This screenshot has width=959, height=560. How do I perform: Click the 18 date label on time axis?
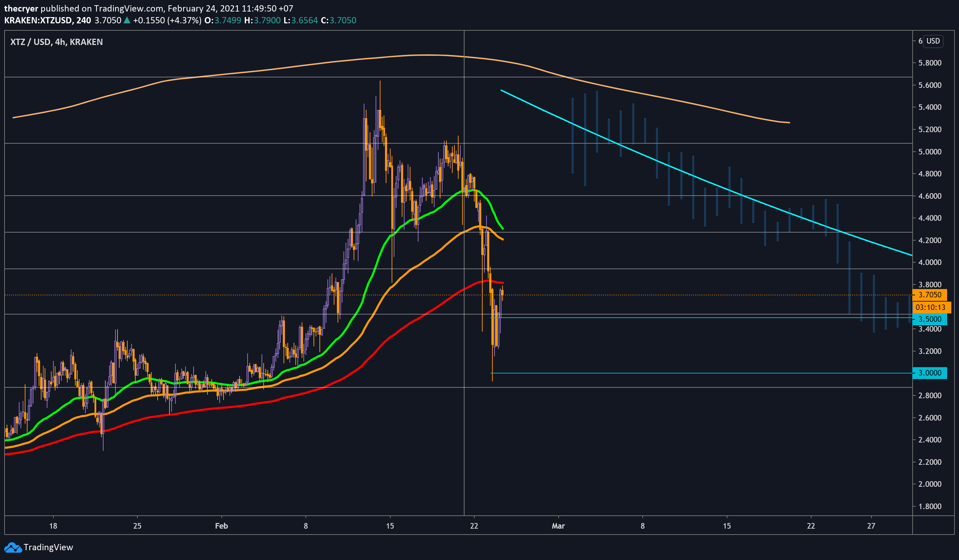(x=53, y=526)
